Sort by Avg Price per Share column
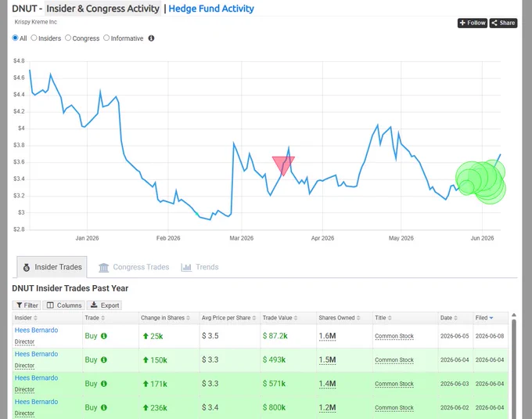This screenshot has height=419, width=532. click(228, 318)
